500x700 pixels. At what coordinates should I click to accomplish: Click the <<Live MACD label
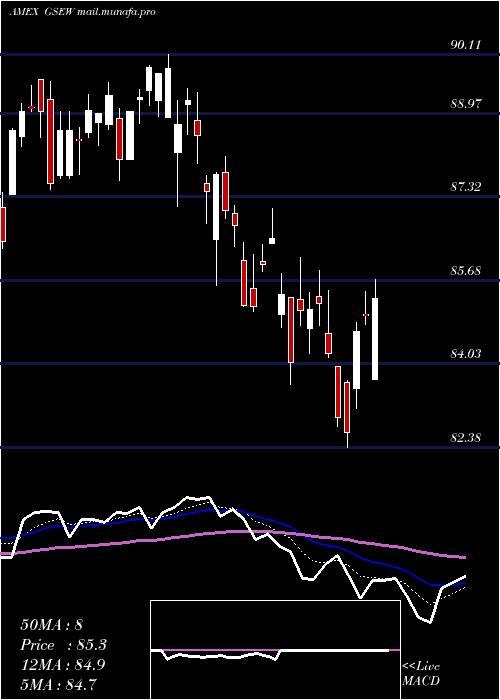click(x=421, y=674)
